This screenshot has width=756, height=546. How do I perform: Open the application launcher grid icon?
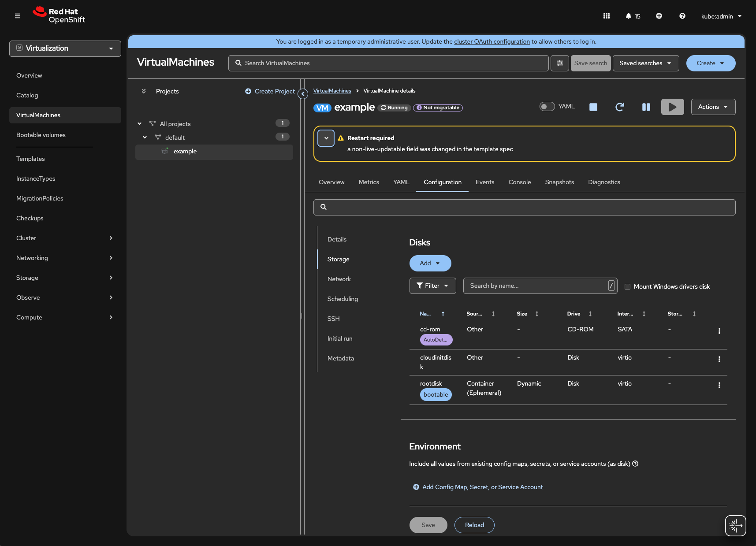click(x=607, y=16)
